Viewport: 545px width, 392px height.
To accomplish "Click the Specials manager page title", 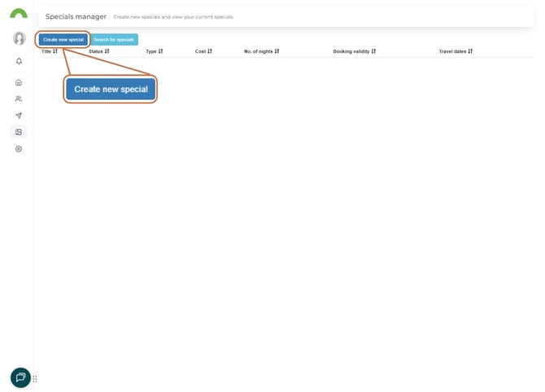I will tap(76, 16).
